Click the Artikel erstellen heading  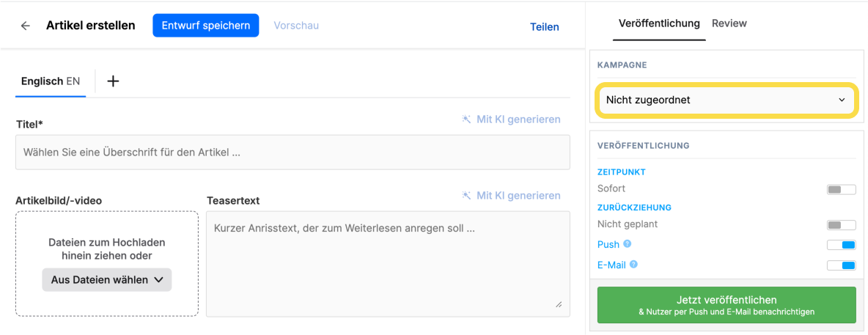tap(91, 26)
